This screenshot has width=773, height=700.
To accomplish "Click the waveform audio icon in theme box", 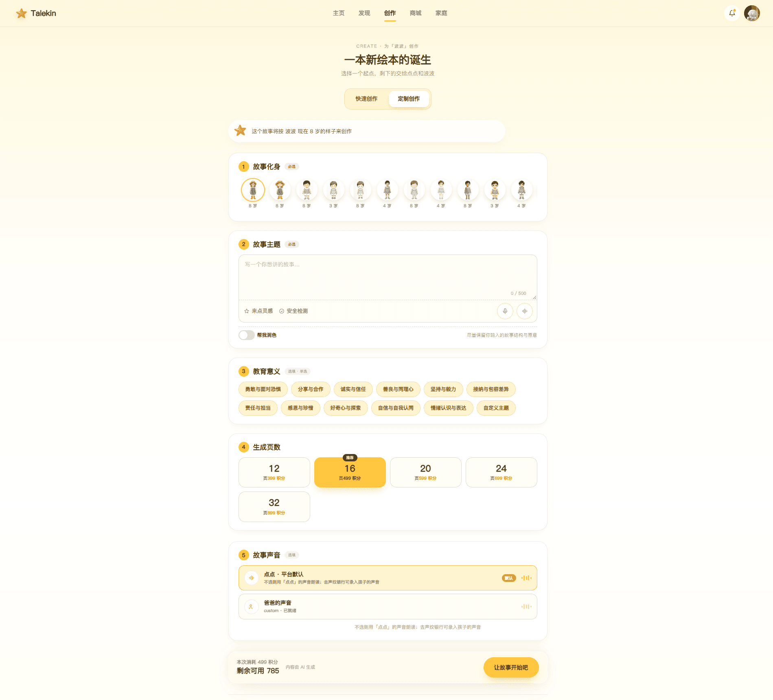I will [525, 311].
